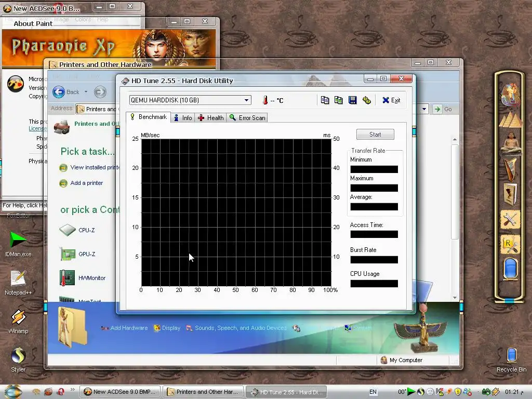Open HWMonitor control panel icon
This screenshot has width=532, height=399.
click(x=83, y=278)
